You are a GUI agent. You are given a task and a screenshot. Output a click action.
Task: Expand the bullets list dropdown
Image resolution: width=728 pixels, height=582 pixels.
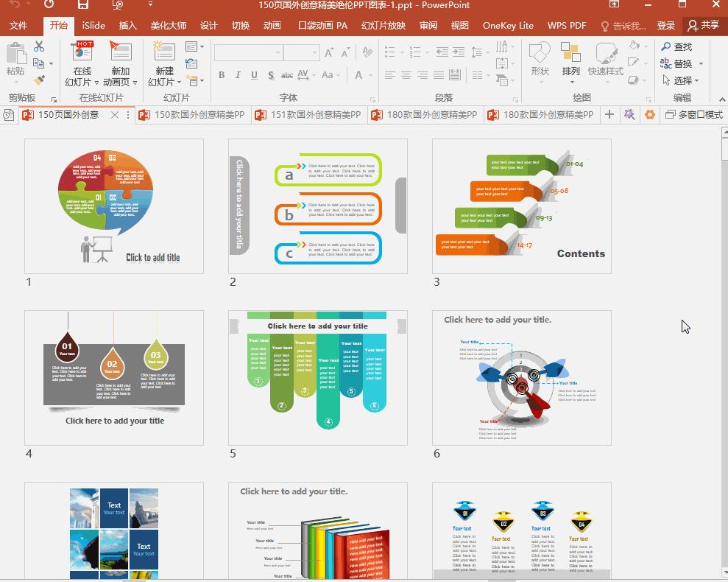(402, 52)
